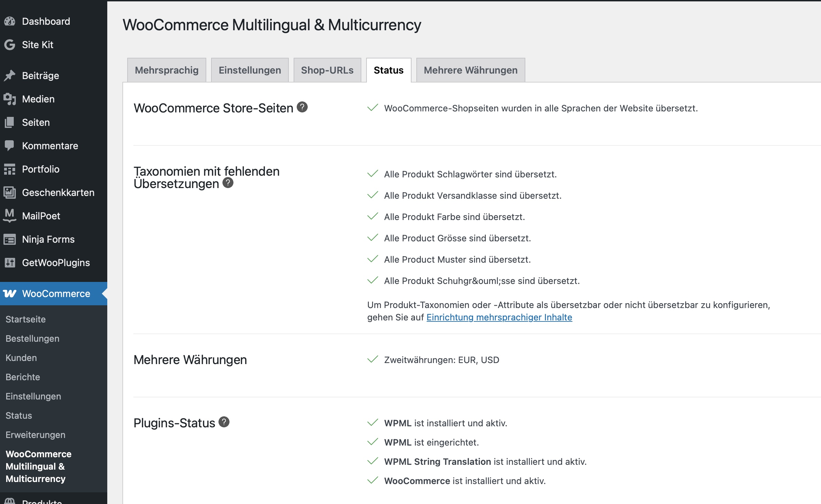Open Ninja Forms menu item
The width and height of the screenshot is (821, 504).
click(54, 239)
